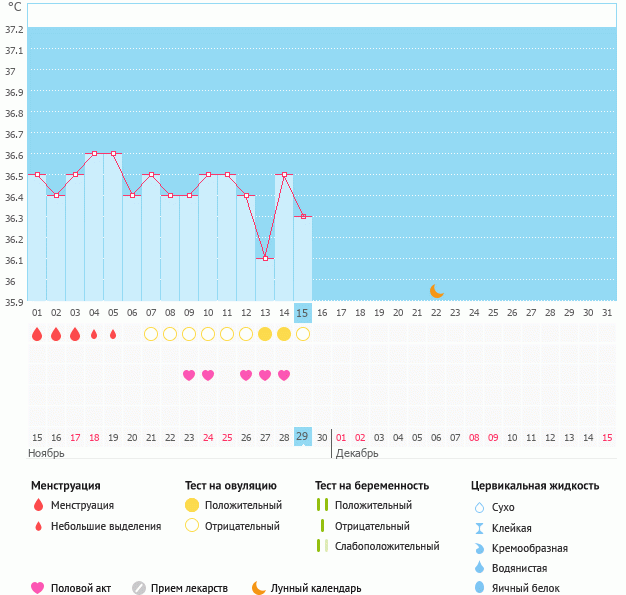Click the lowest temperature point at 36.1
This screenshot has height=595, width=626.
[265, 258]
